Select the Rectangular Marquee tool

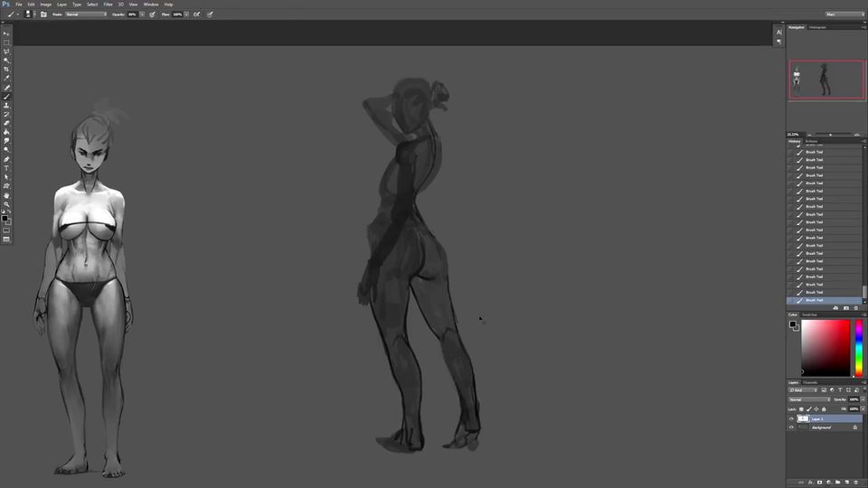click(6, 42)
